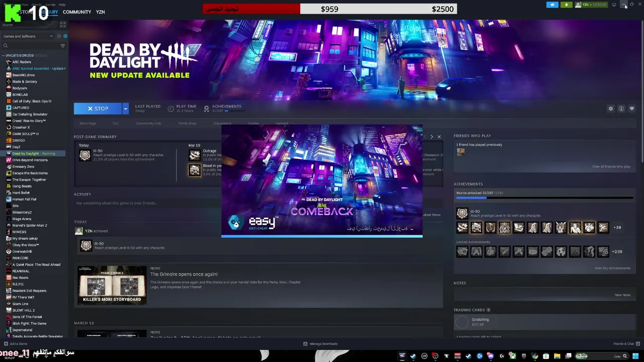Image resolution: width=644 pixels, height=362 pixels.
Task: Click the Call of Duty: Black Ops III icon
Action: click(x=9, y=101)
